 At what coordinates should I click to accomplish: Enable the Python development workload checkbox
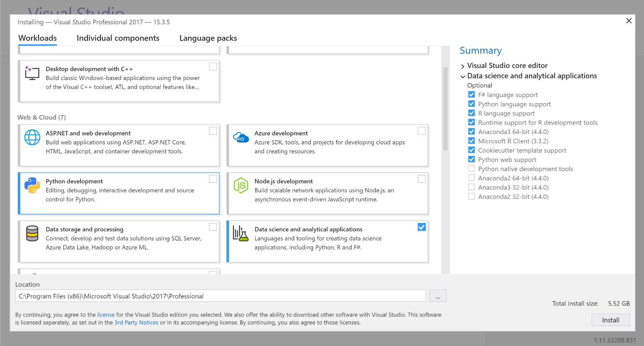[213, 179]
